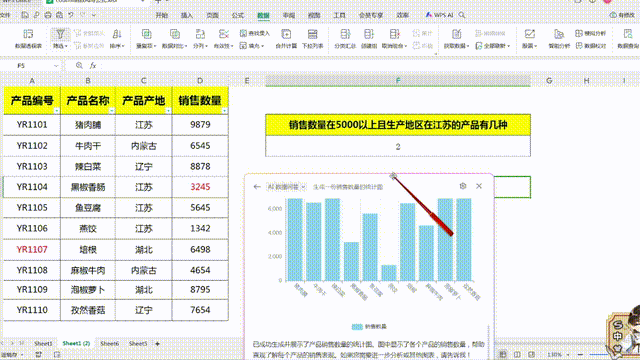Image resolution: width=640 pixels, height=360 pixels.
Task: Click the search magnifier beside WPS AI
Action: pos(462,15)
